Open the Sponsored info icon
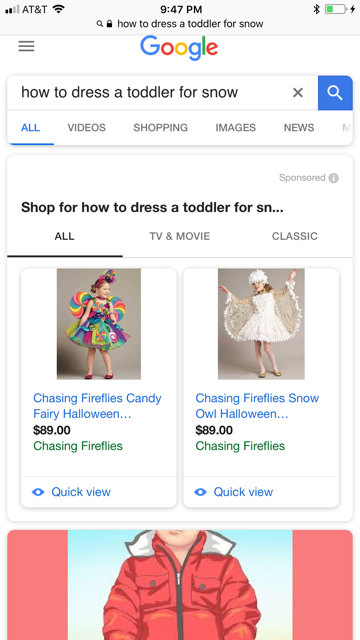Viewport: 360px width, 640px height. coord(333,178)
